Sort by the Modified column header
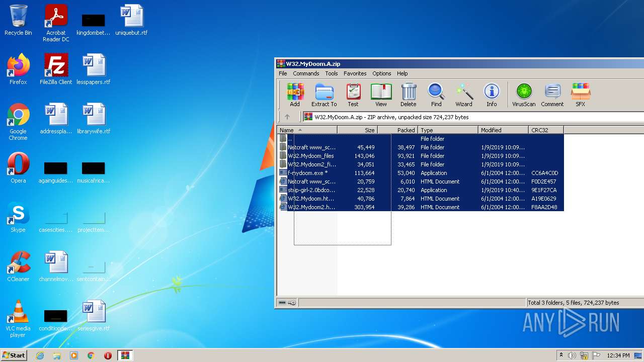Viewport: 644px width, 362px height. (503, 130)
